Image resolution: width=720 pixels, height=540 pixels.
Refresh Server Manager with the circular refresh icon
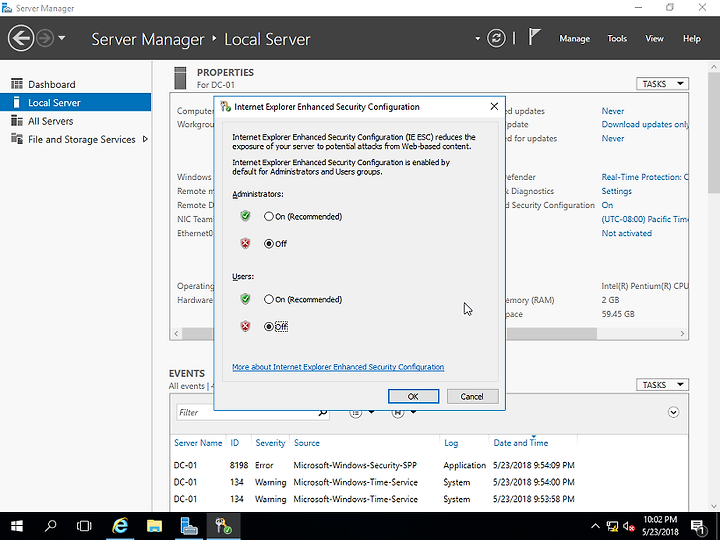[x=496, y=38]
